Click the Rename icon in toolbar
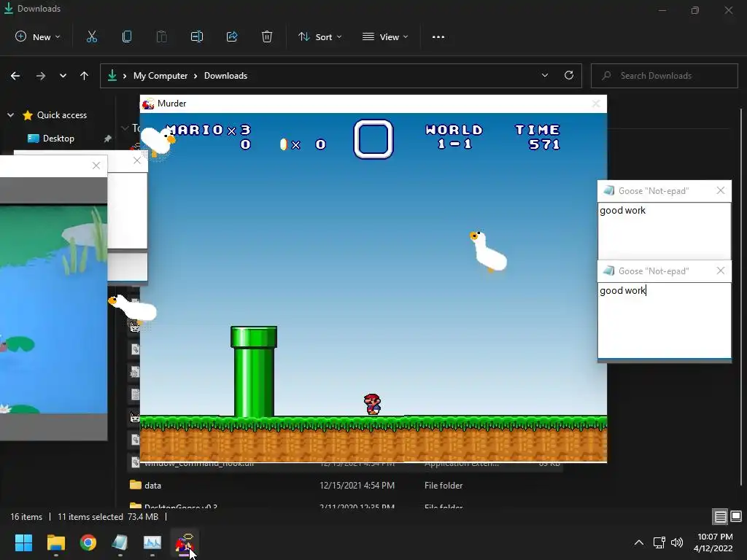This screenshot has height=560, width=747. coord(197,36)
